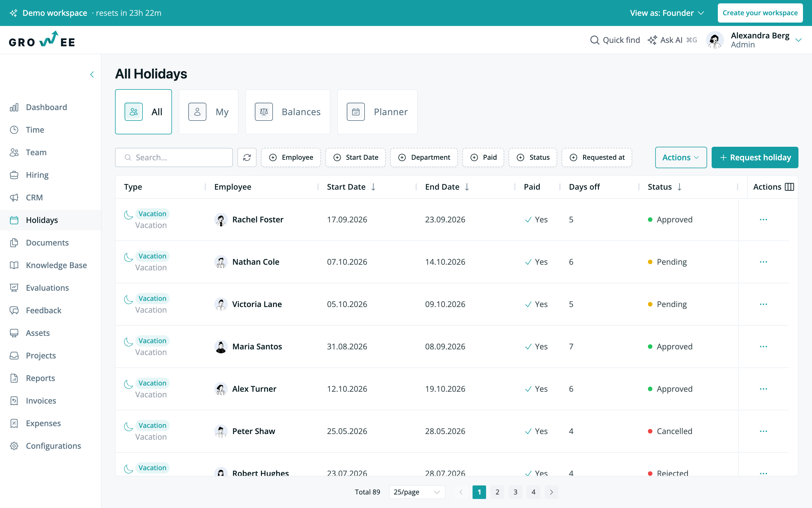Open Maria Santos employee name

point(257,346)
